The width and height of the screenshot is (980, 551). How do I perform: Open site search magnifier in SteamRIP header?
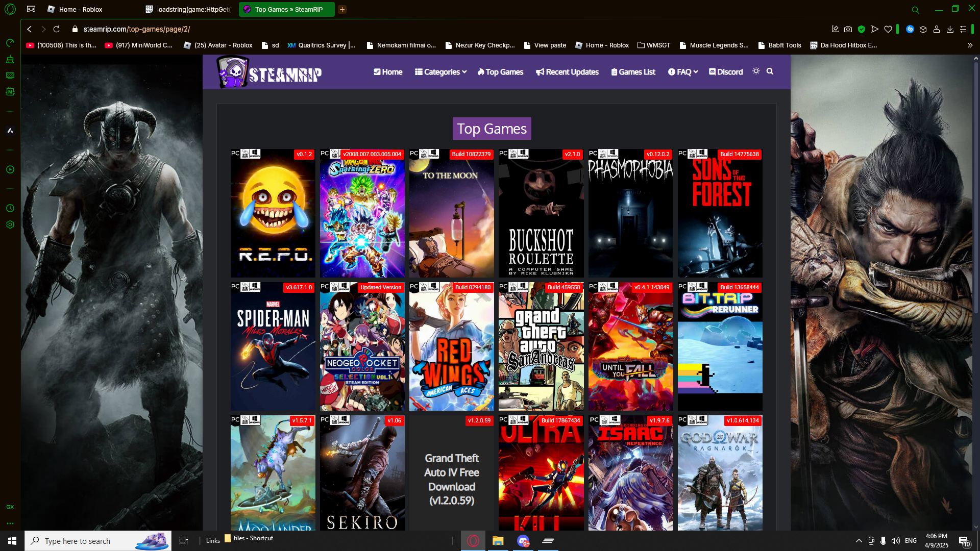coord(770,71)
